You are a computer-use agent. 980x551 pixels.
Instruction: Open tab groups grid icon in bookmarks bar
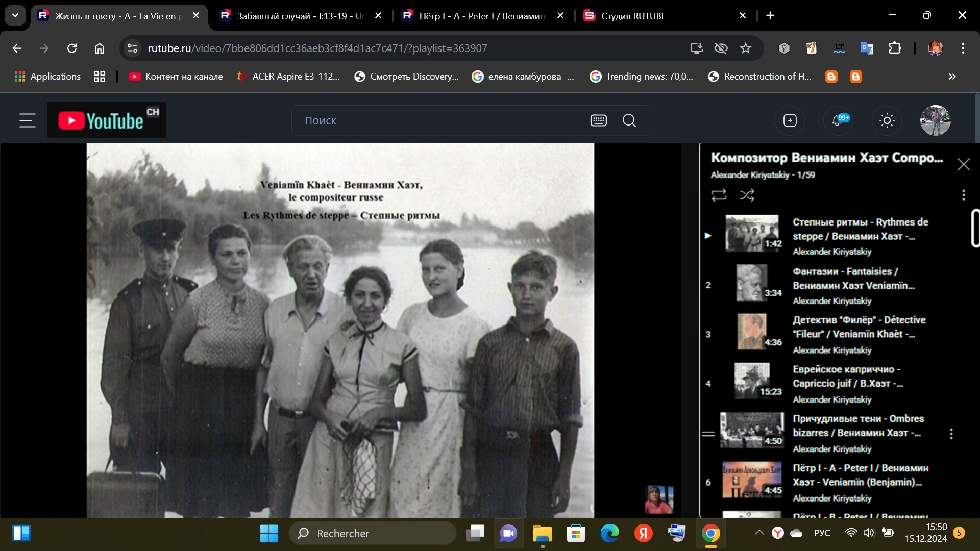tap(100, 77)
